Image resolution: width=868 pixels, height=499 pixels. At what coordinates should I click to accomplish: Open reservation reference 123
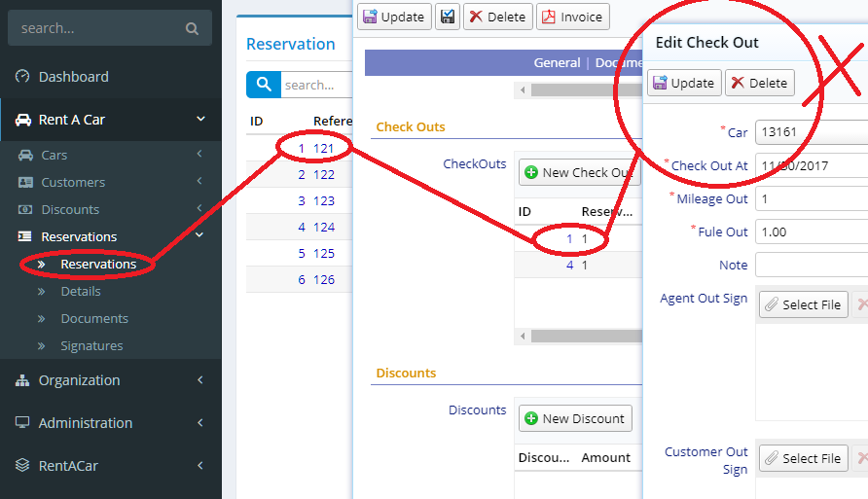(324, 200)
